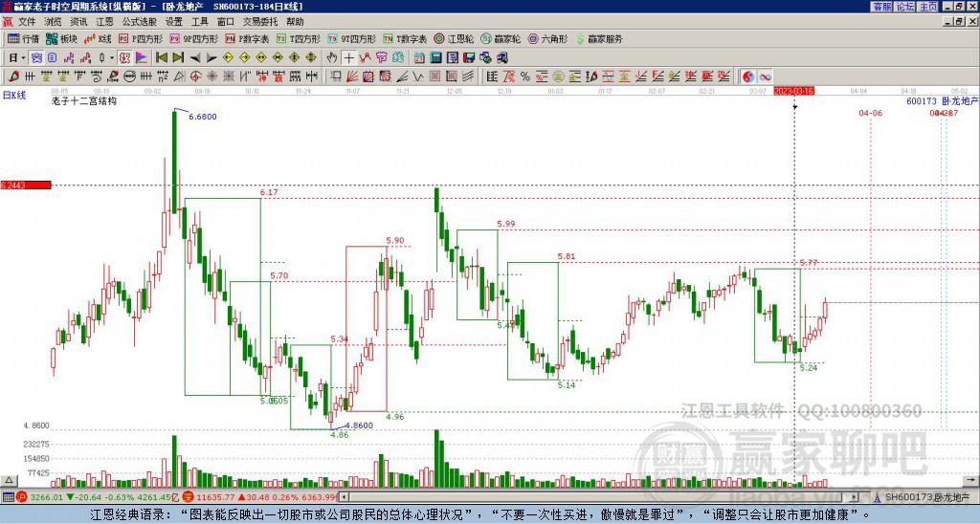Screen dimensions: 980x524
Task: Click the calendar date icon
Action: (x=419, y=57)
